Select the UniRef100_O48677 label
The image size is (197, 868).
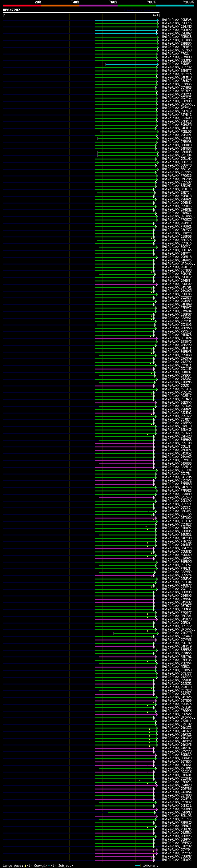pos(176,213)
